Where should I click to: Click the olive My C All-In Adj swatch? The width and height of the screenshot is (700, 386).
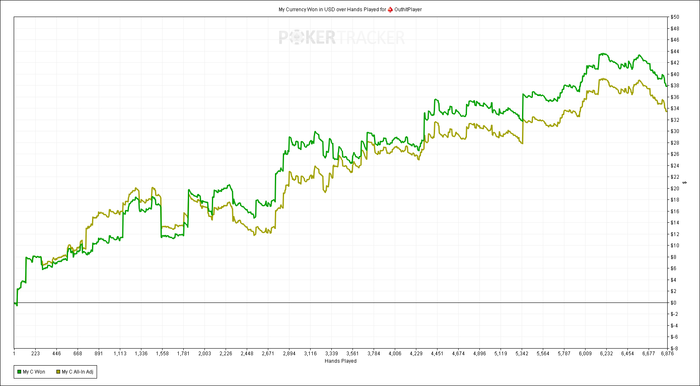pyautogui.click(x=58, y=372)
